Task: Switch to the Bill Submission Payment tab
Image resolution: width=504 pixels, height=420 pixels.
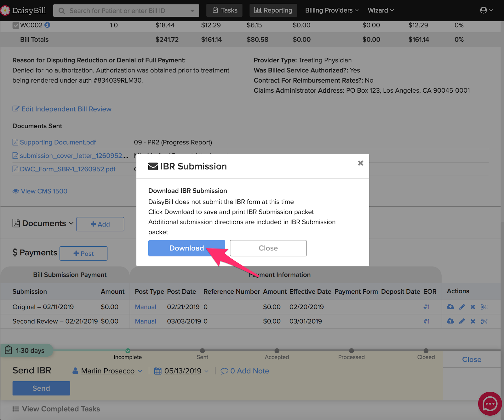Action: point(70,274)
